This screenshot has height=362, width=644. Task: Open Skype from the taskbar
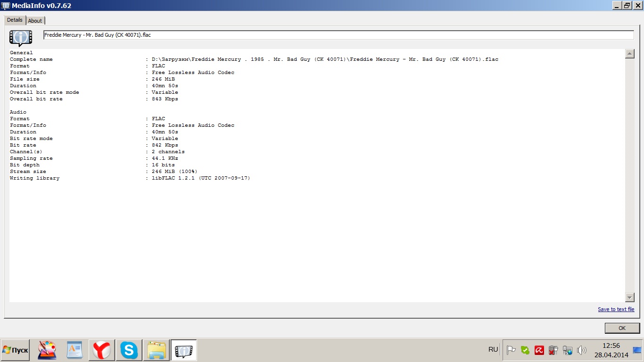(129, 350)
